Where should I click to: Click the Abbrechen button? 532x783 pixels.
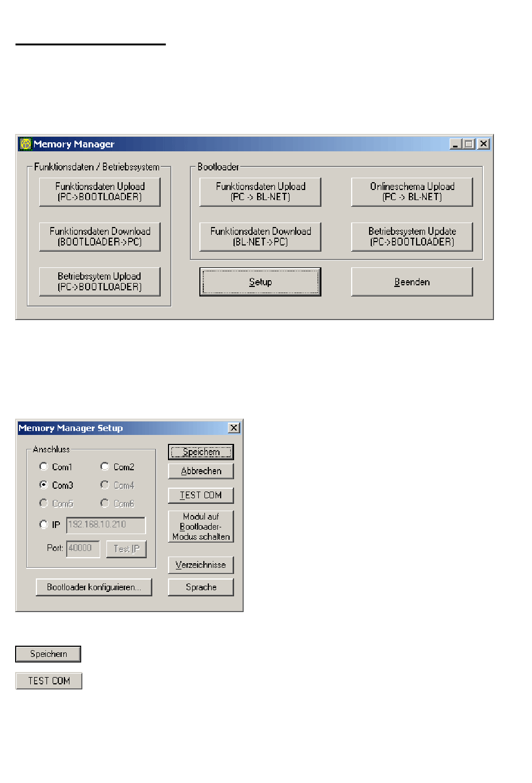[x=201, y=471]
